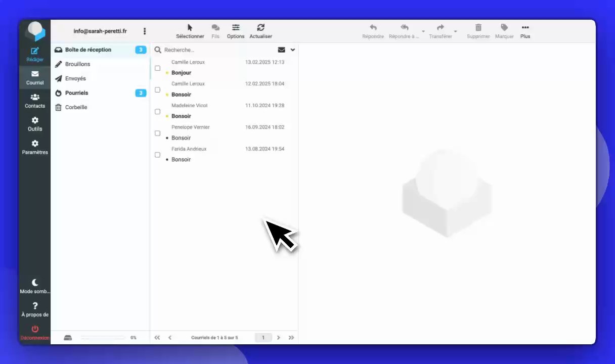Click the search magnifier icon

pos(158,50)
